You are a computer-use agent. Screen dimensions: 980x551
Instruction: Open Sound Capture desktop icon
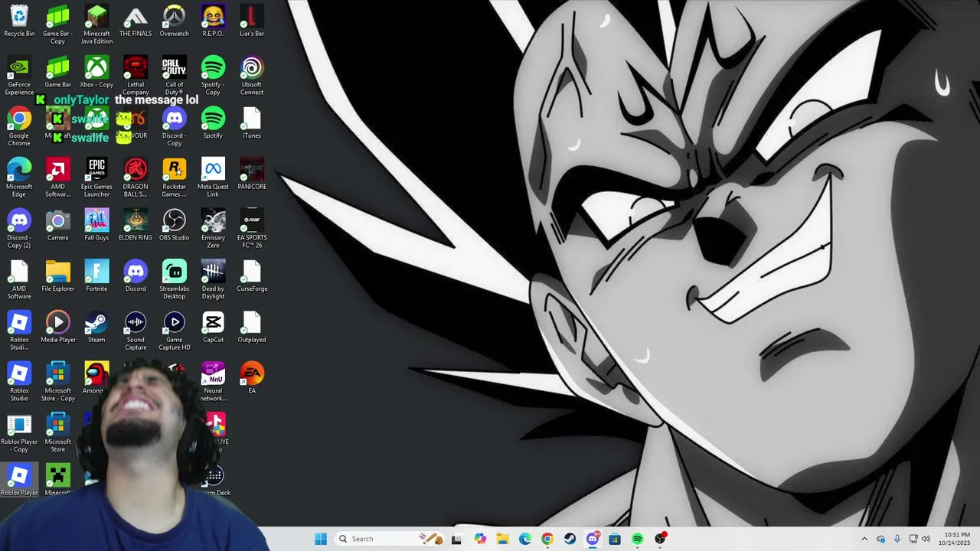tap(136, 331)
